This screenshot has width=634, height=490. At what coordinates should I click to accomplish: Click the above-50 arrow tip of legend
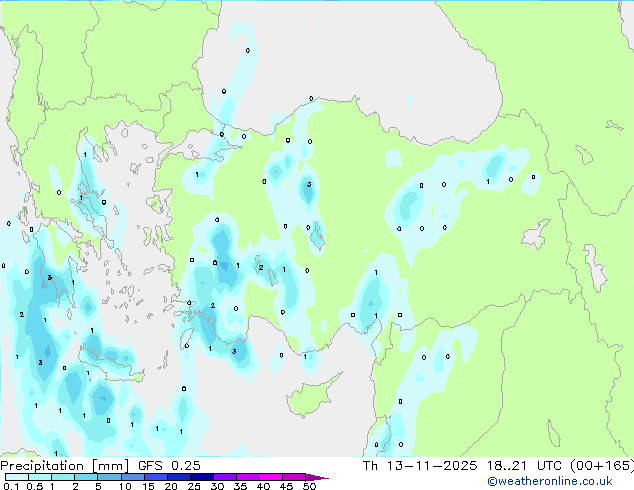pos(317,477)
